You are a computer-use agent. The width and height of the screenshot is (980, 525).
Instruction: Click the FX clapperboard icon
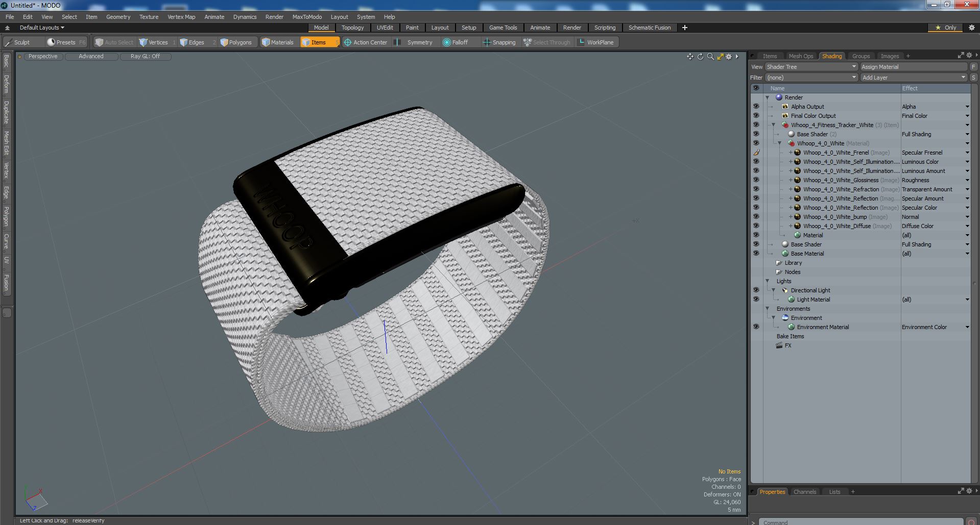pos(779,345)
